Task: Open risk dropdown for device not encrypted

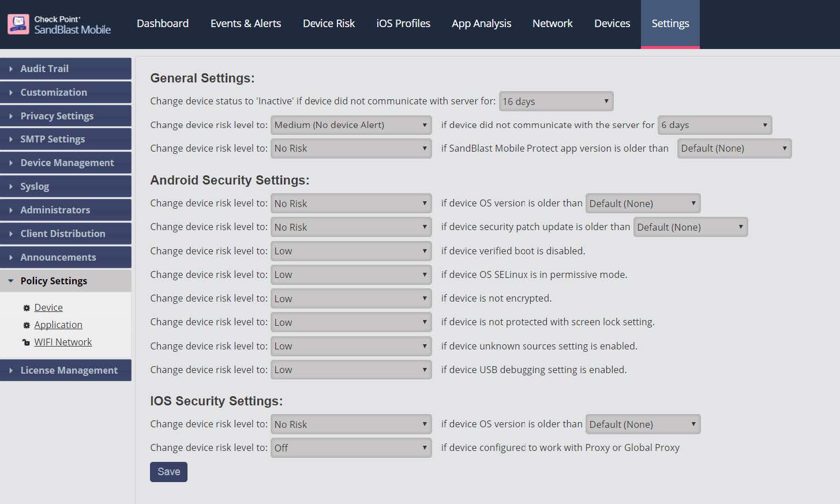Action: pyautogui.click(x=351, y=299)
